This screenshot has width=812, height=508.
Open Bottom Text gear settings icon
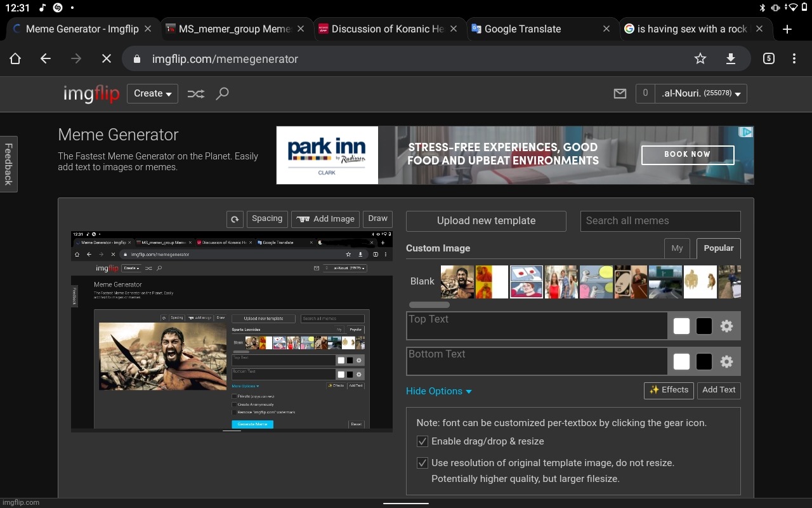pos(727,362)
